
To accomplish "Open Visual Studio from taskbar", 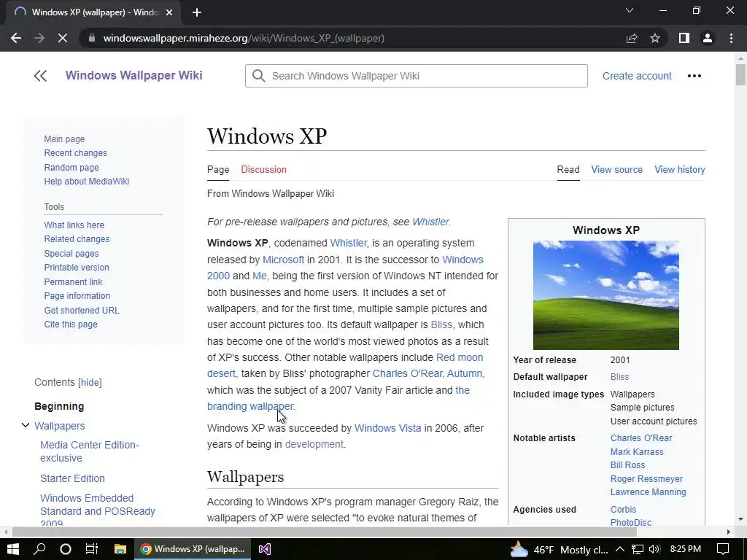I will point(265,549).
